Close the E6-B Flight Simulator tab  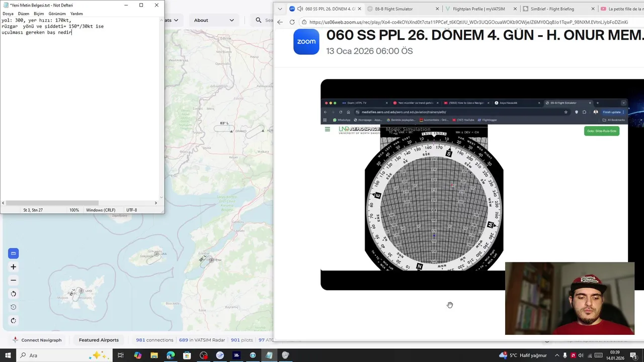coord(437,9)
